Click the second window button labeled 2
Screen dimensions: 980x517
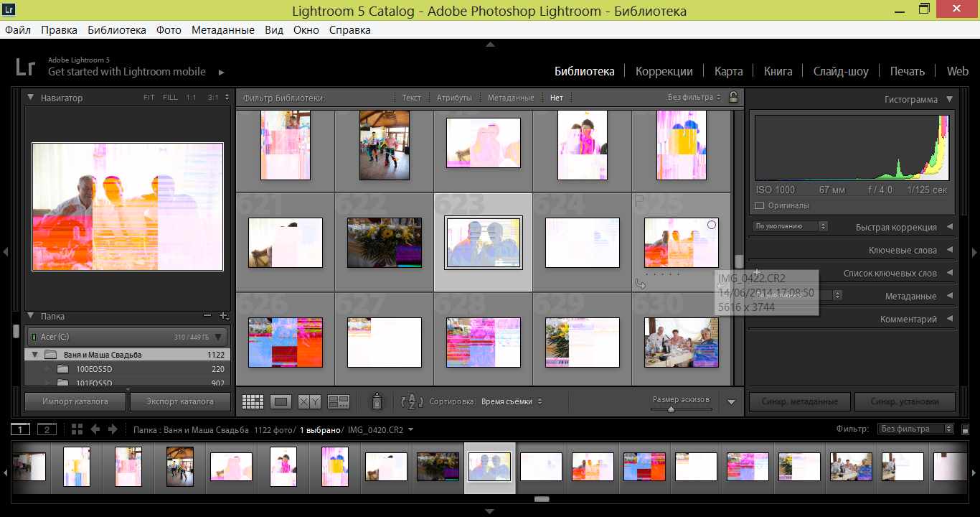47,429
